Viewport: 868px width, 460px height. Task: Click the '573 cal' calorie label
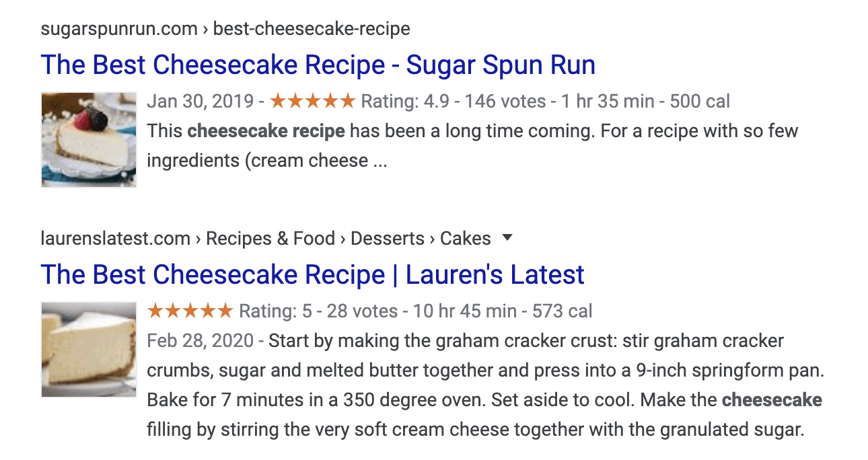[x=563, y=311]
